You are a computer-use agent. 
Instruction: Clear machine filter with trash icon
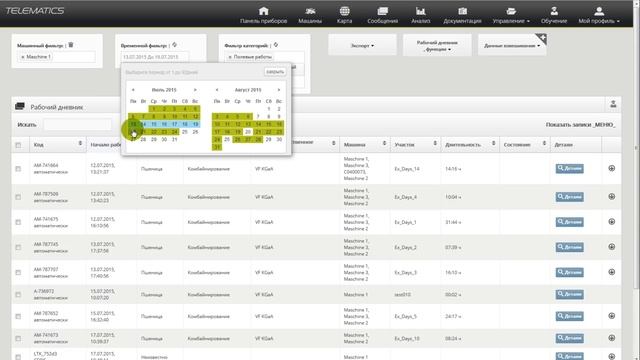point(71,45)
